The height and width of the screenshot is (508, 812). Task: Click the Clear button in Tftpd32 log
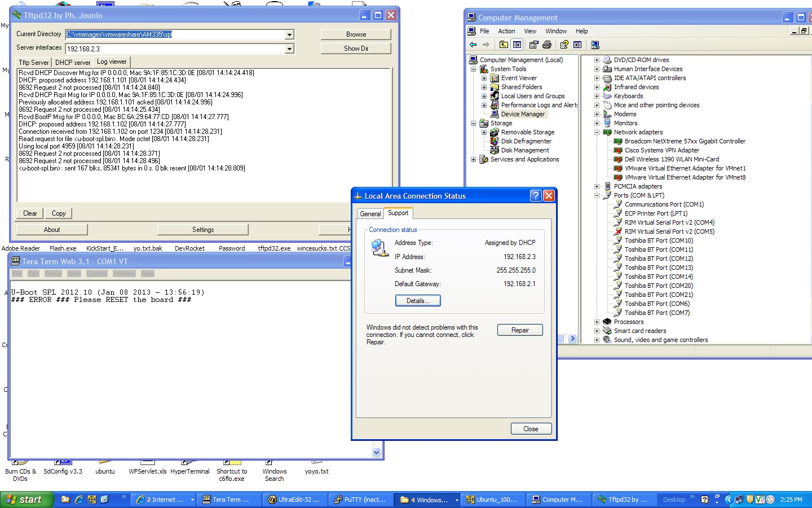pos(30,213)
